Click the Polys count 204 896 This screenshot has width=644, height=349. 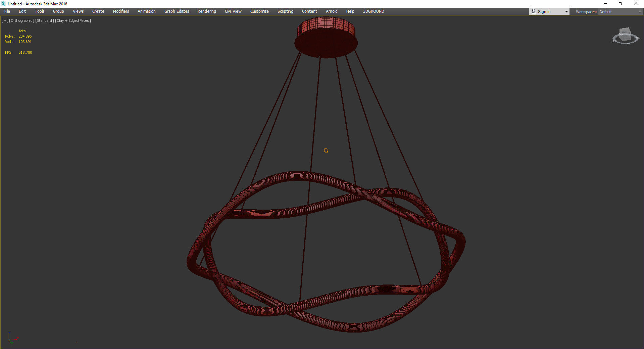click(x=25, y=36)
